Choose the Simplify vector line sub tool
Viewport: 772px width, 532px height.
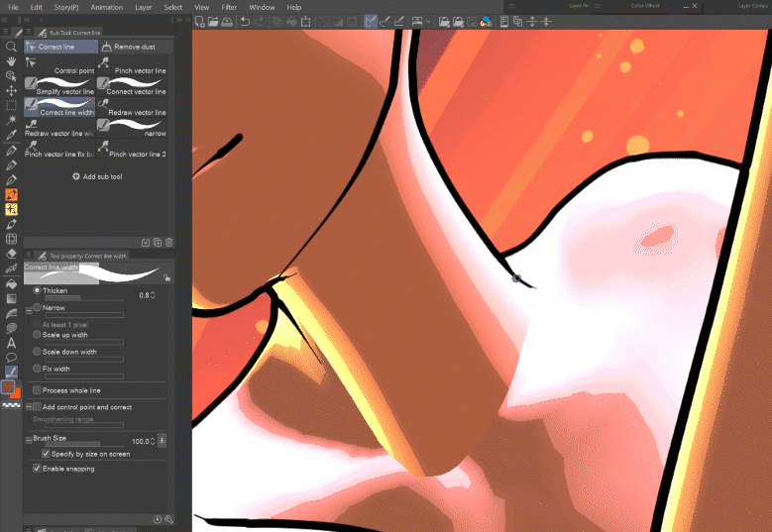[x=59, y=86]
